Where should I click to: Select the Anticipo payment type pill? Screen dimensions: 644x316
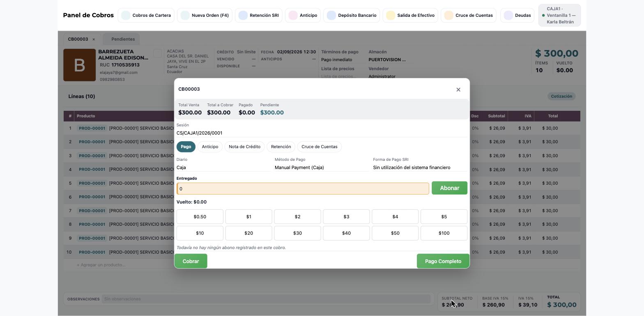(x=210, y=147)
